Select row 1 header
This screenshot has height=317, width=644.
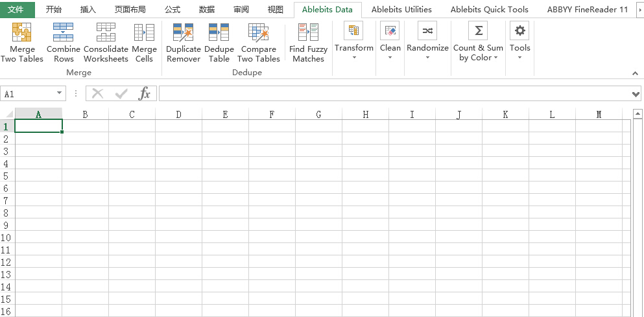pyautogui.click(x=7, y=126)
